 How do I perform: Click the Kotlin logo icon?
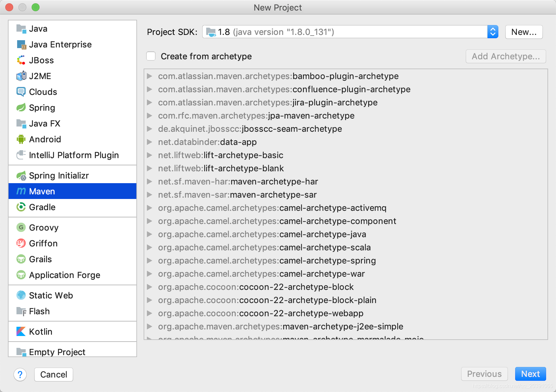[21, 332]
